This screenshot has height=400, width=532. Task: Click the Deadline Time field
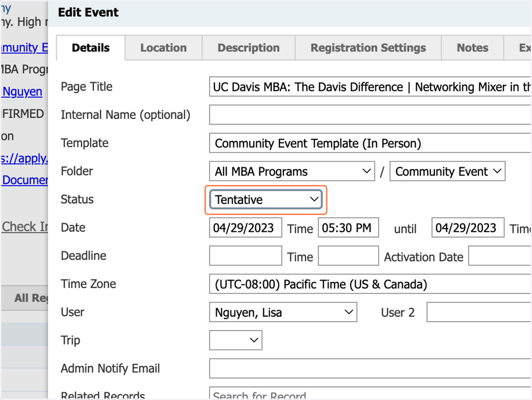pos(348,256)
